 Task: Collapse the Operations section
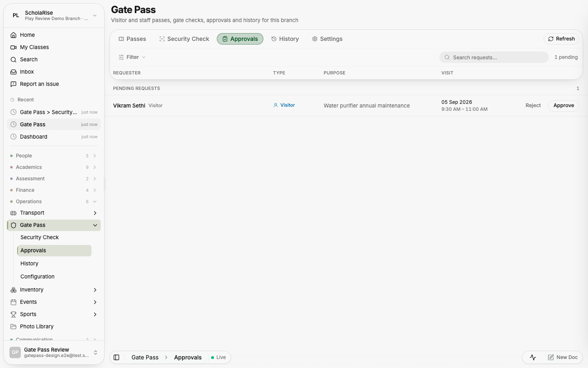54,202
